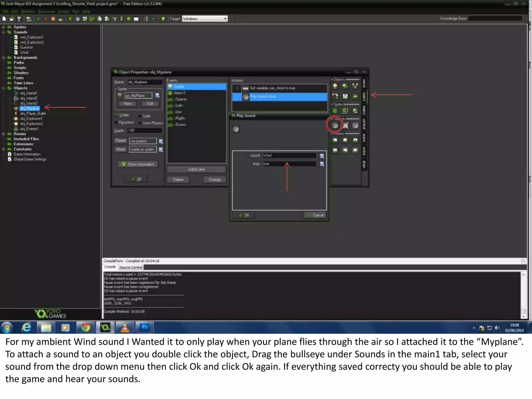
Task: Launch Photoshop from the Windows taskbar
Action: 144,327
